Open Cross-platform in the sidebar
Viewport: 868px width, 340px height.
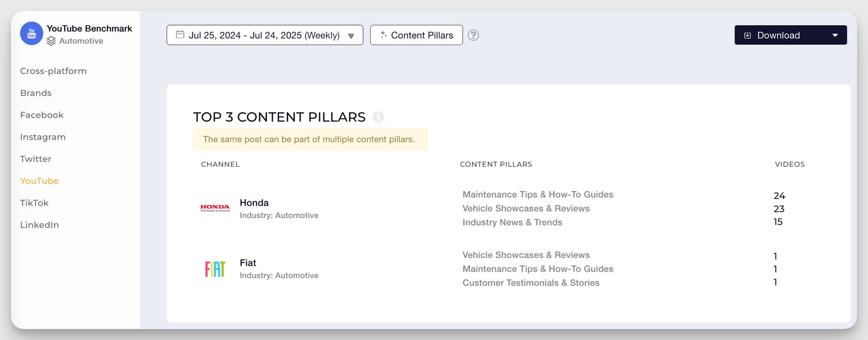coord(53,71)
